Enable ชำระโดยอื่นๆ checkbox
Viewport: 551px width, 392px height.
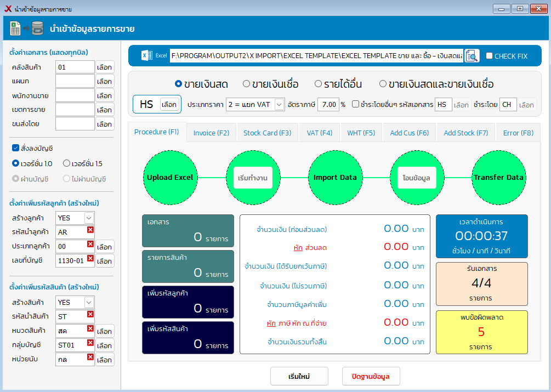point(356,104)
